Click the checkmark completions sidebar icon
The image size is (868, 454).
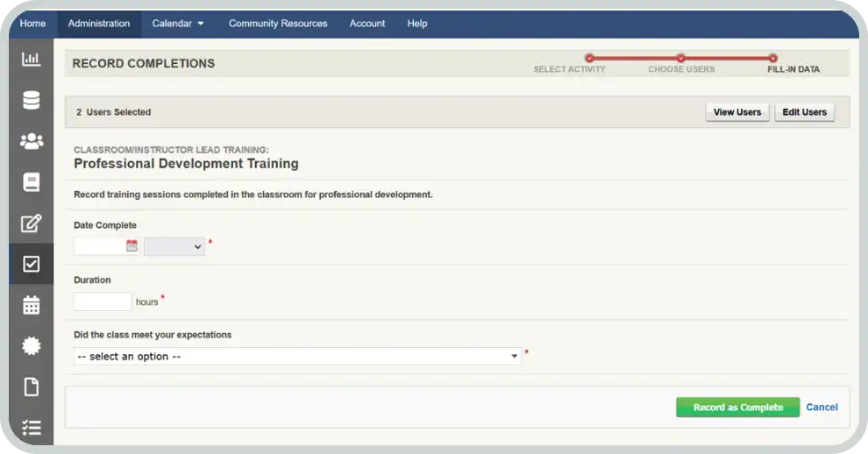(x=32, y=264)
